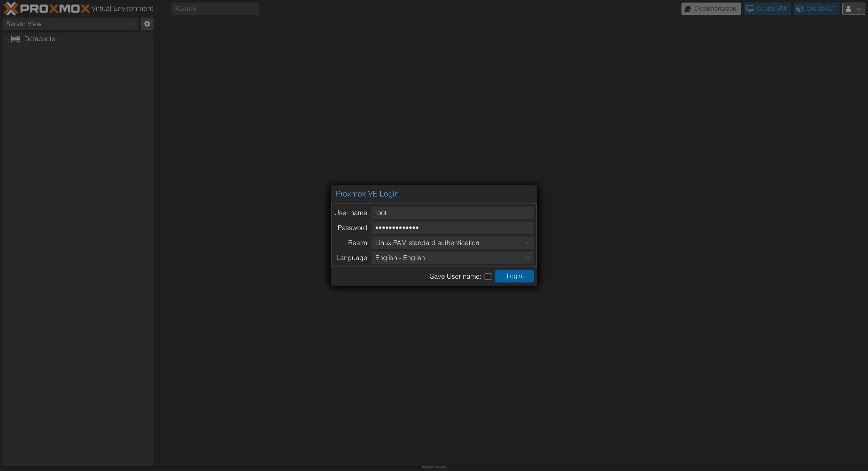
Task: Open the Documentation book button
Action: tap(711, 9)
